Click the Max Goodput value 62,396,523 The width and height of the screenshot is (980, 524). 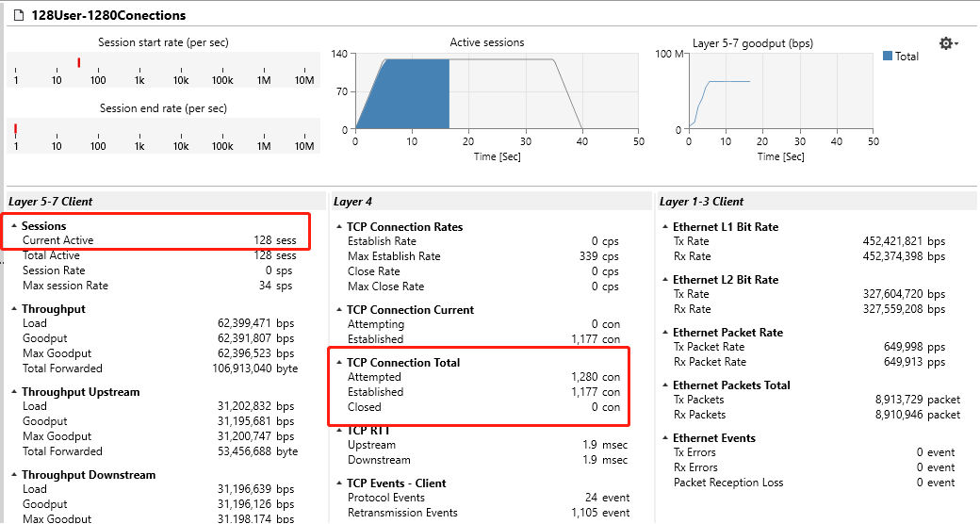(x=244, y=353)
